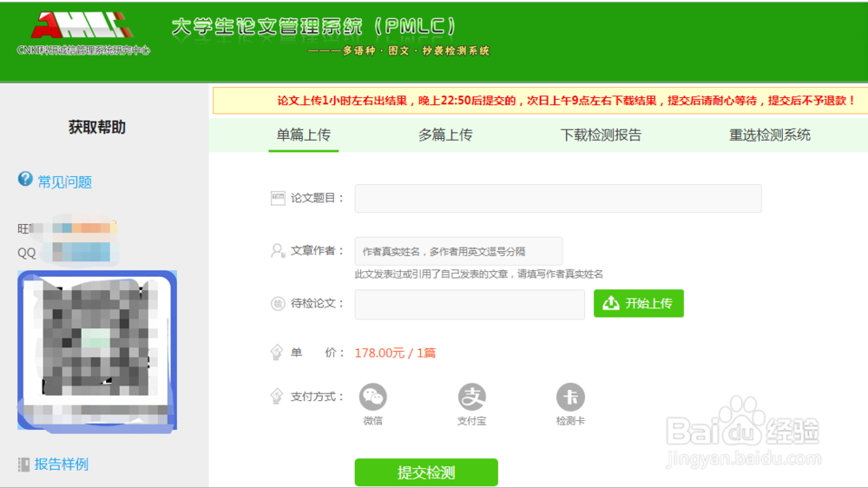Click the red upload notice banner text

coord(566,100)
